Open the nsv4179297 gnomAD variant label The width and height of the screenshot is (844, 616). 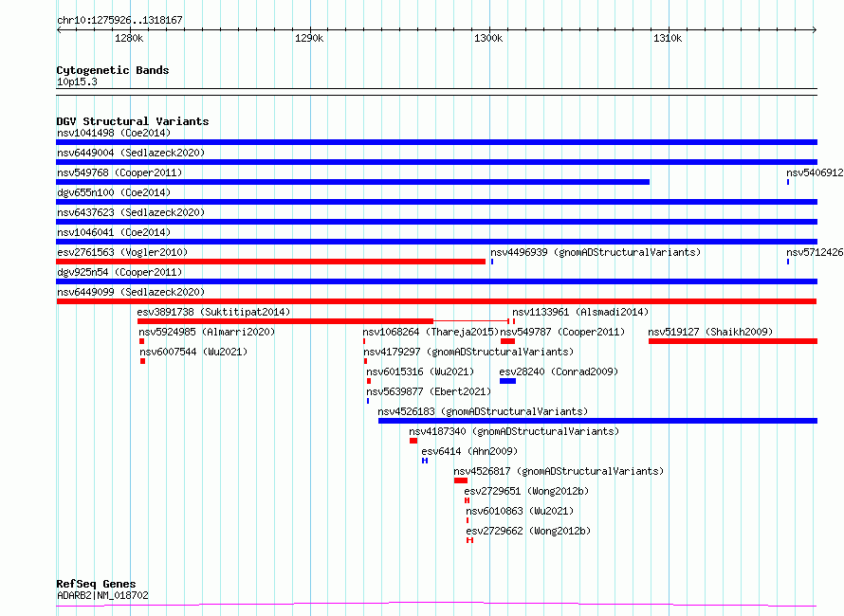point(468,352)
